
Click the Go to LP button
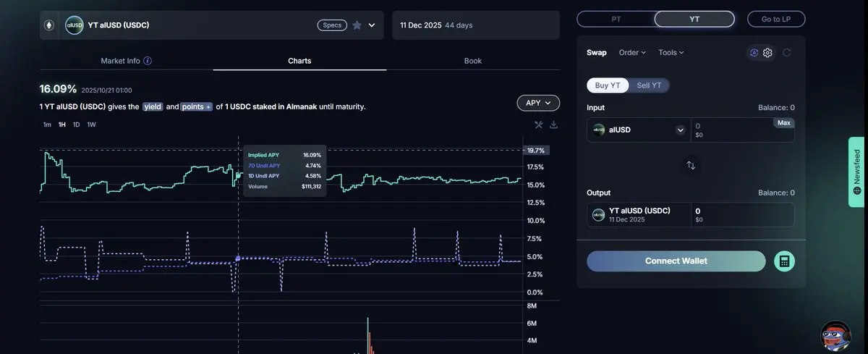tap(775, 19)
